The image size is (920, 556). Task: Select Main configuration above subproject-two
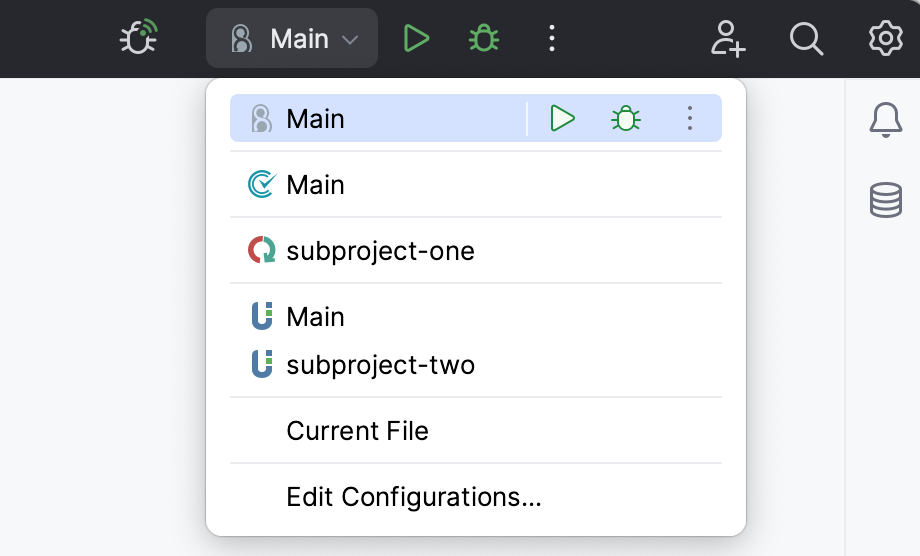316,317
